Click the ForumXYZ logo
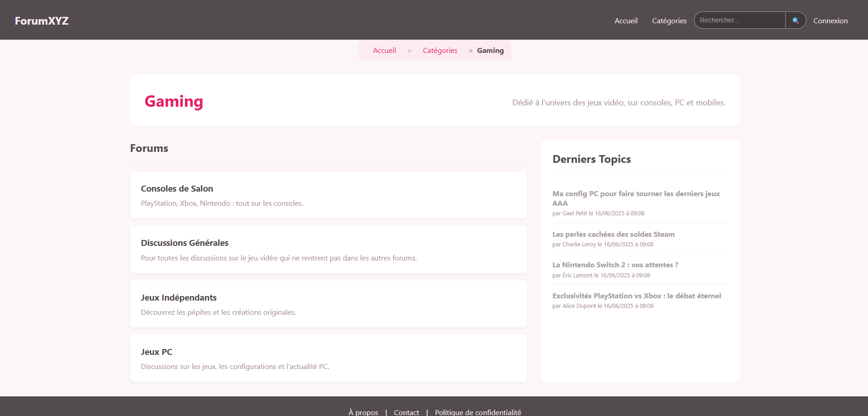Viewport: 868px width, 416px height. (41, 20)
